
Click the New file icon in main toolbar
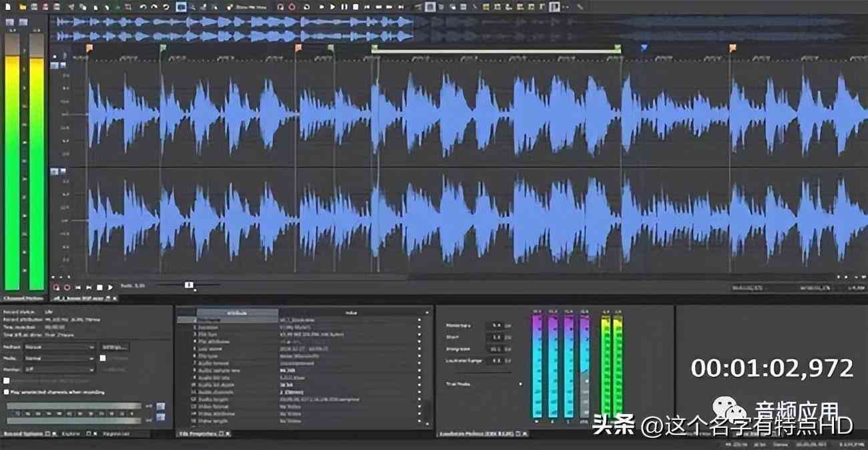coord(7,6)
